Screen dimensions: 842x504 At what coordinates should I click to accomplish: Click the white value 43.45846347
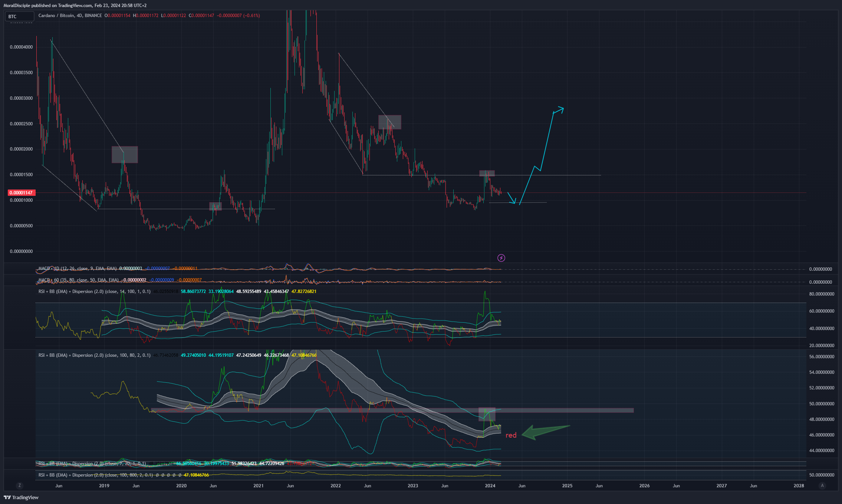[x=276, y=291]
